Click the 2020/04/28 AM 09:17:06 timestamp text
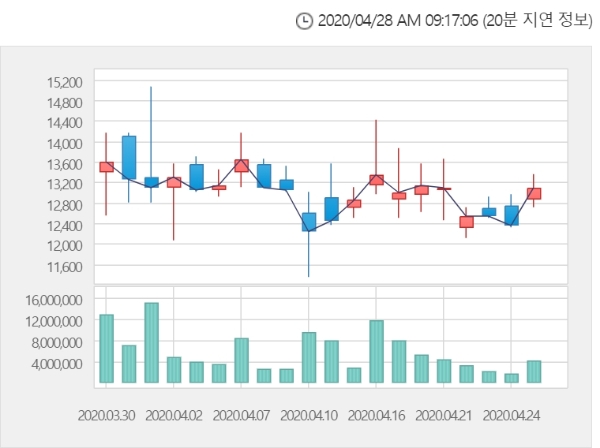 [398, 20]
